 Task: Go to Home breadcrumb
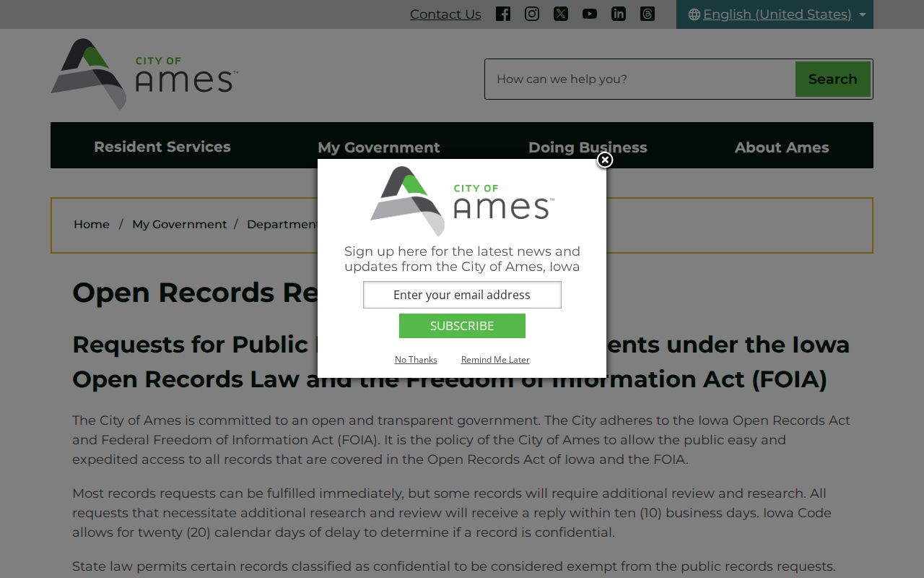pos(92,224)
